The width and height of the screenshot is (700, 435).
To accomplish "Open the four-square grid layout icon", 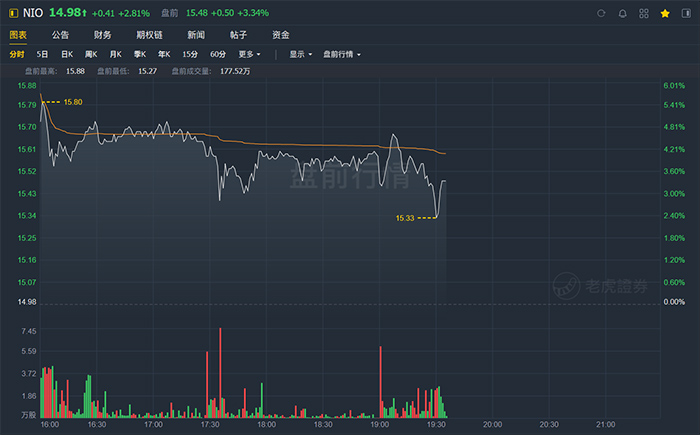I will [x=644, y=13].
